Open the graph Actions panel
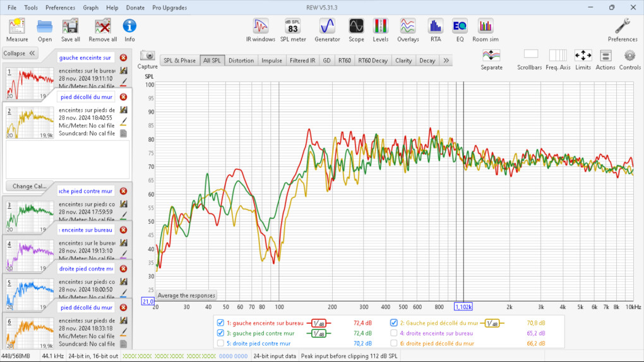Viewport: 644px width, 362px height. coord(605,59)
